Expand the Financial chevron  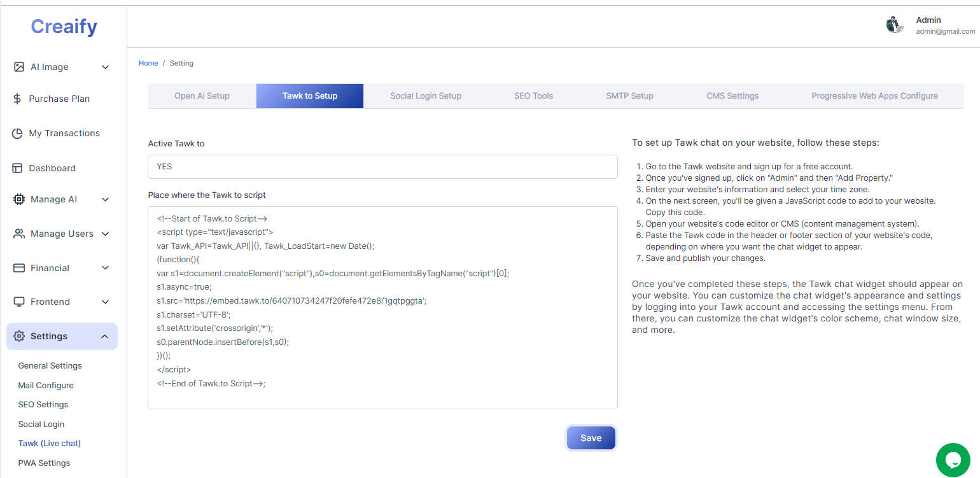[106, 268]
